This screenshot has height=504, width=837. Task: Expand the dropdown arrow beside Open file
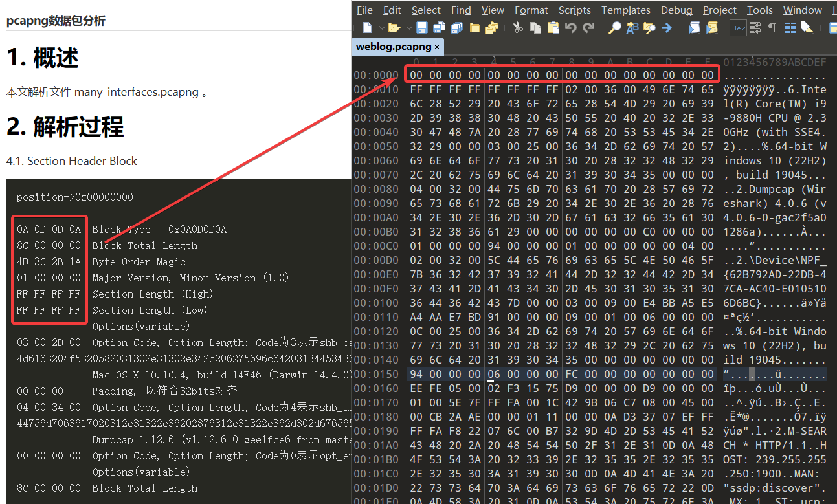point(409,28)
